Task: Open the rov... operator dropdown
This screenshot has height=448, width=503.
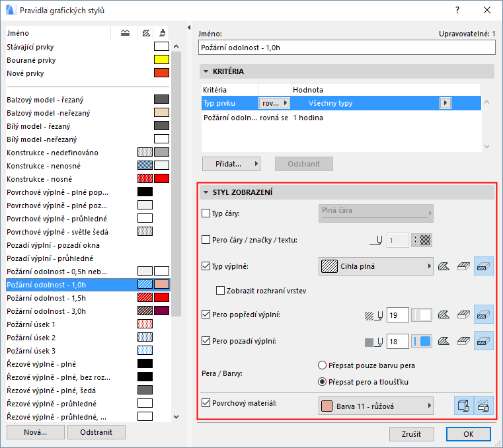Action: tap(274, 103)
